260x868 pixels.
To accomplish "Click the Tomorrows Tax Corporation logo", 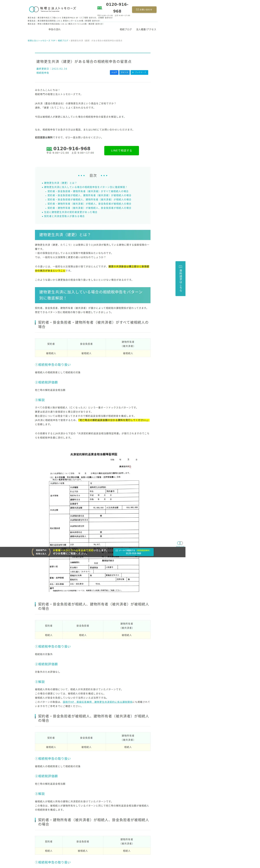I will point(52,9).
